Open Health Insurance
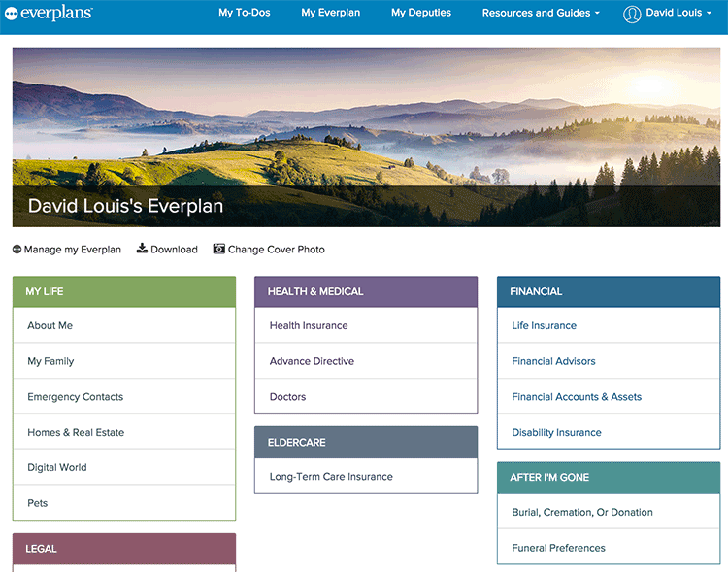 [x=366, y=325]
